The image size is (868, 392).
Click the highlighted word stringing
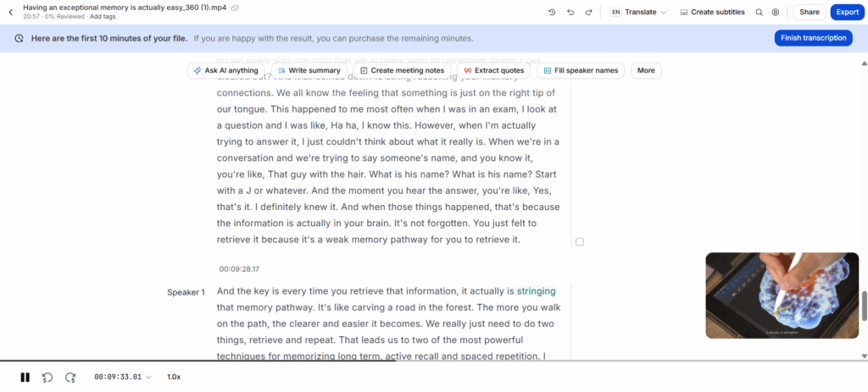point(536,290)
